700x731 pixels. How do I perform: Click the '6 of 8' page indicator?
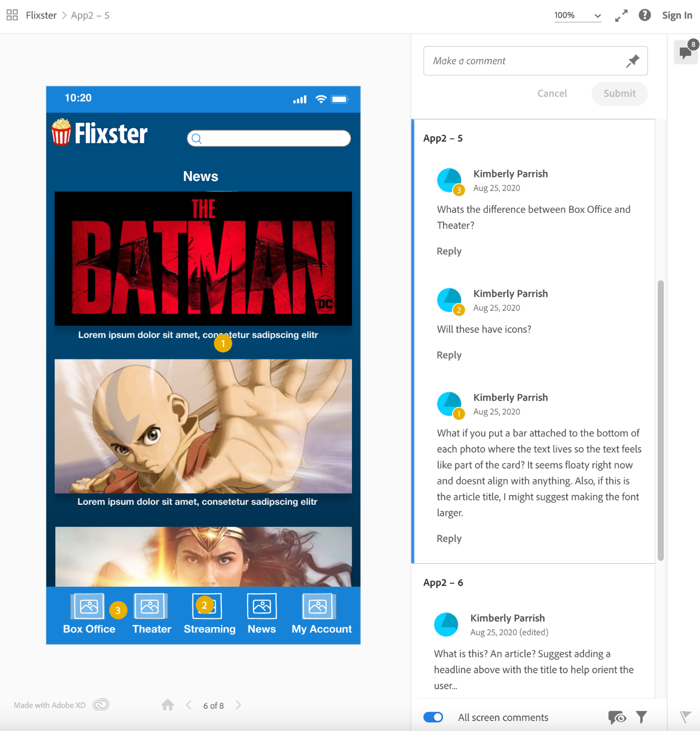213,705
